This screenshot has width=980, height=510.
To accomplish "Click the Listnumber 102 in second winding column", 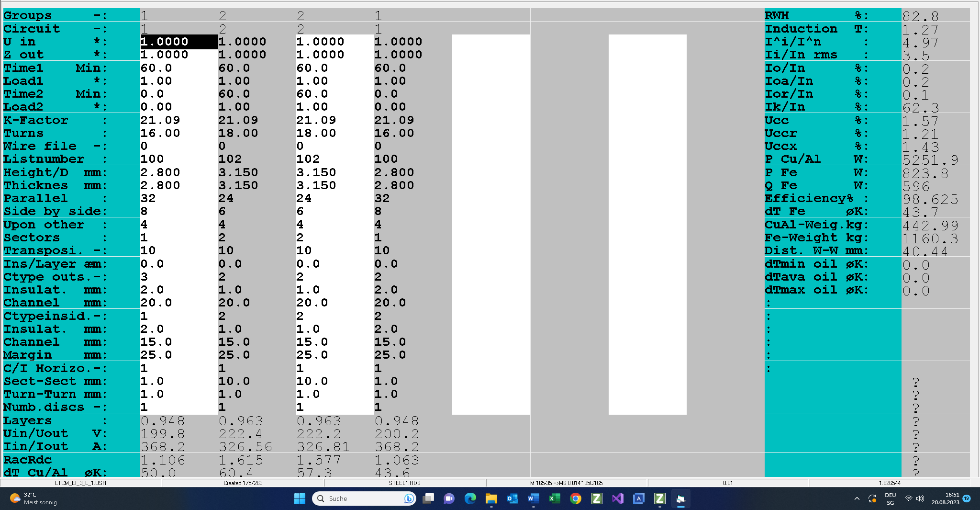I will tap(230, 159).
